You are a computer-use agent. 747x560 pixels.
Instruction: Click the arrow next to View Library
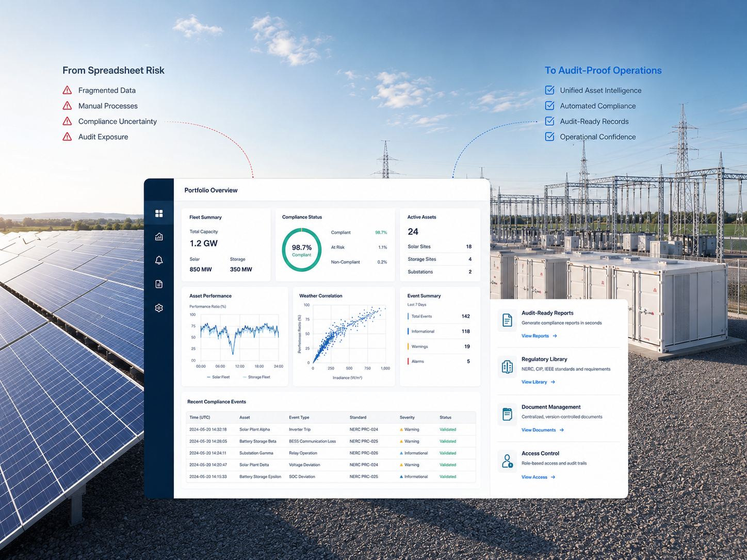point(553,382)
